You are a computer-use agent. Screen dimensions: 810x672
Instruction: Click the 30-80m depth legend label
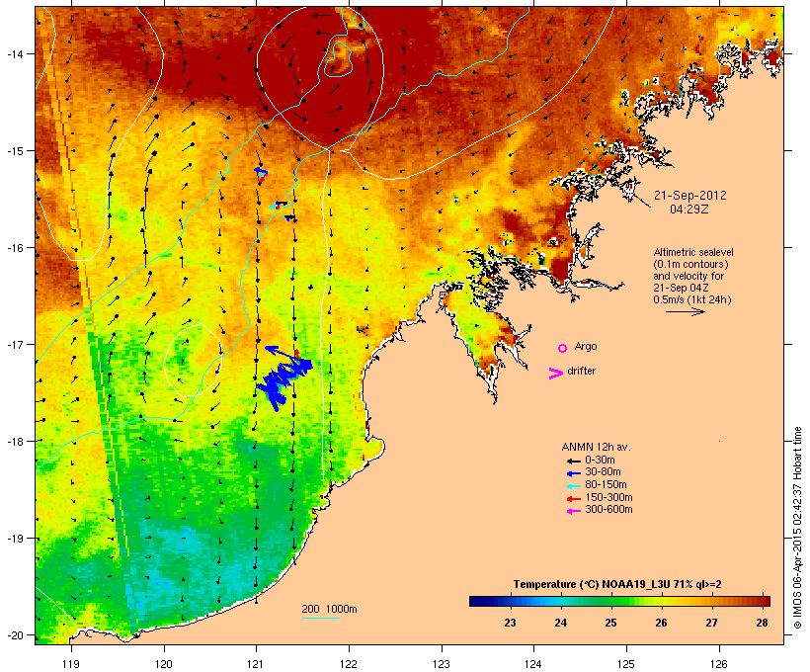coord(603,472)
